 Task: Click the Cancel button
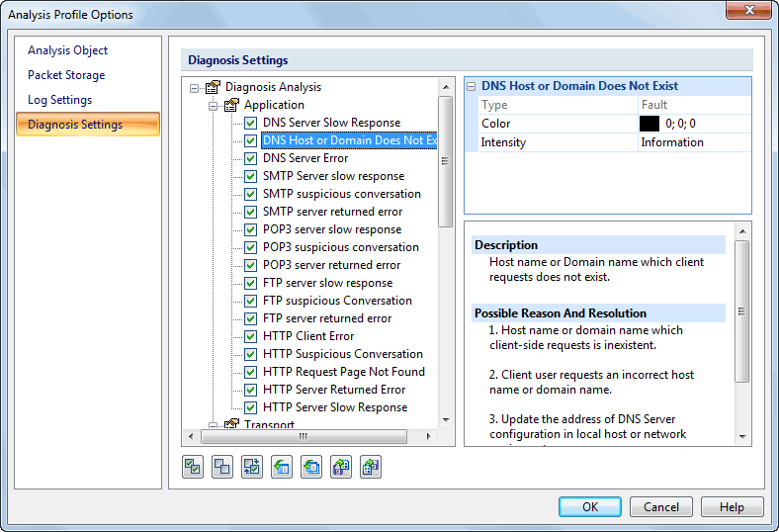[x=661, y=507]
